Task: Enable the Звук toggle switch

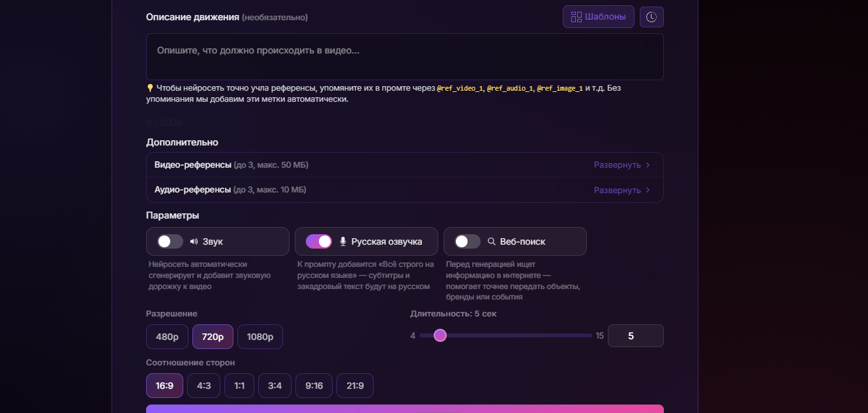Action: [170, 241]
